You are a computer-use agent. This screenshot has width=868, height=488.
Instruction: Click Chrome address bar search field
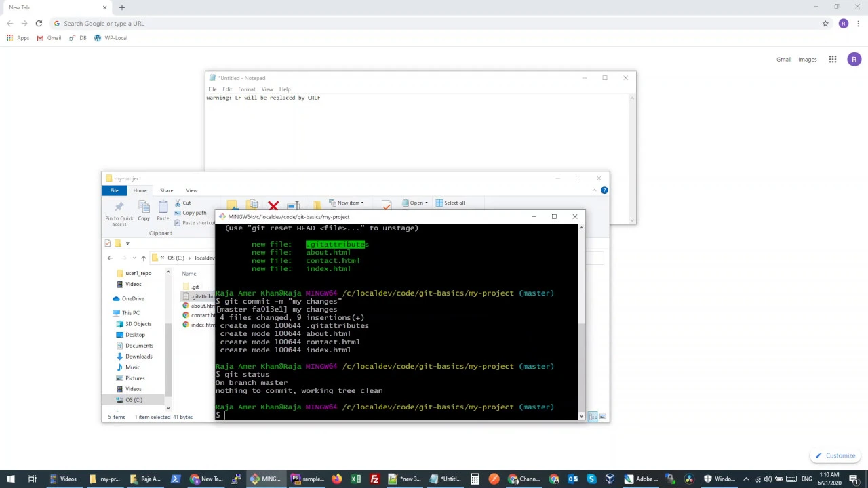click(x=434, y=24)
